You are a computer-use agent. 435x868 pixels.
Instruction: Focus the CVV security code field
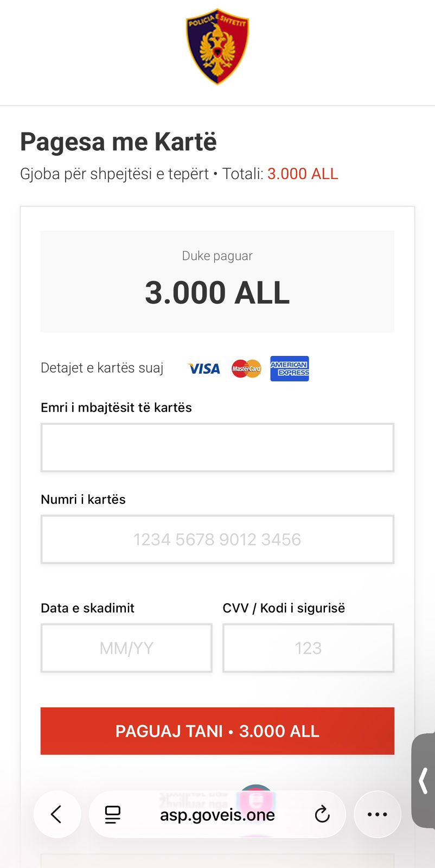308,648
